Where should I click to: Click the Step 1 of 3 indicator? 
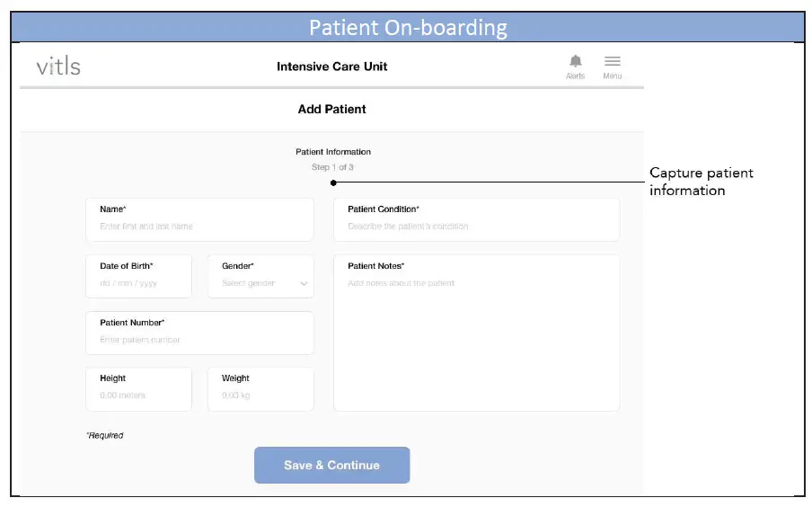pyautogui.click(x=333, y=167)
